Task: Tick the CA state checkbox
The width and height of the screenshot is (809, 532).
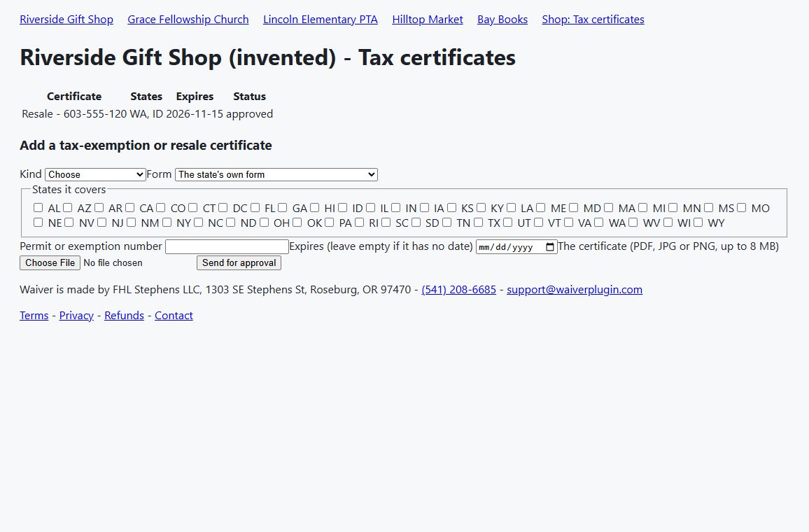Action: (130, 207)
